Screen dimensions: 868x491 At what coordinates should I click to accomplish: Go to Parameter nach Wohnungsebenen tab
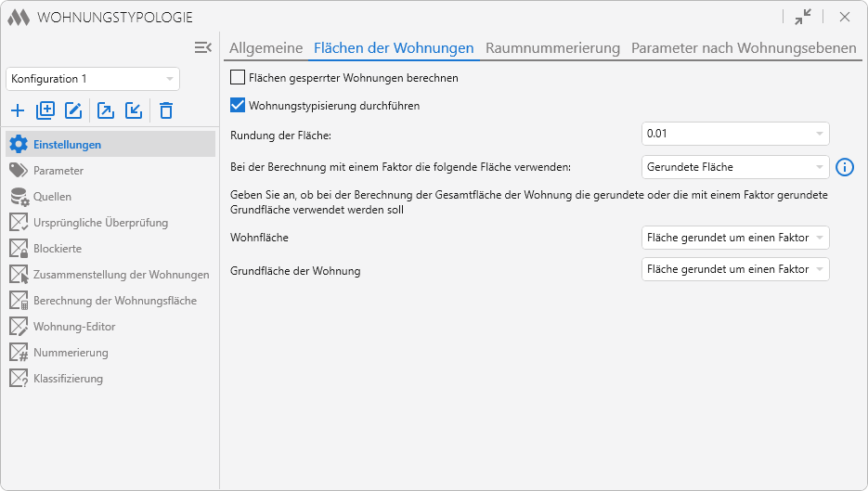pyautogui.click(x=744, y=48)
